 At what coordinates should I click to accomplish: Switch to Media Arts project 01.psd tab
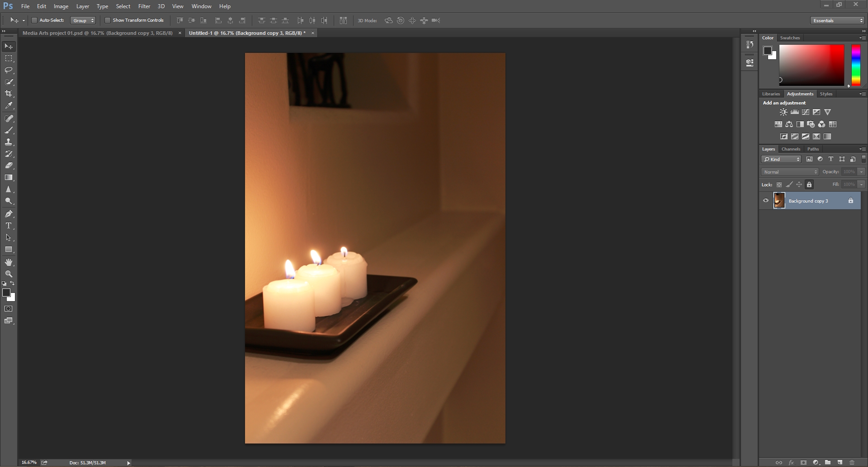pyautogui.click(x=98, y=33)
